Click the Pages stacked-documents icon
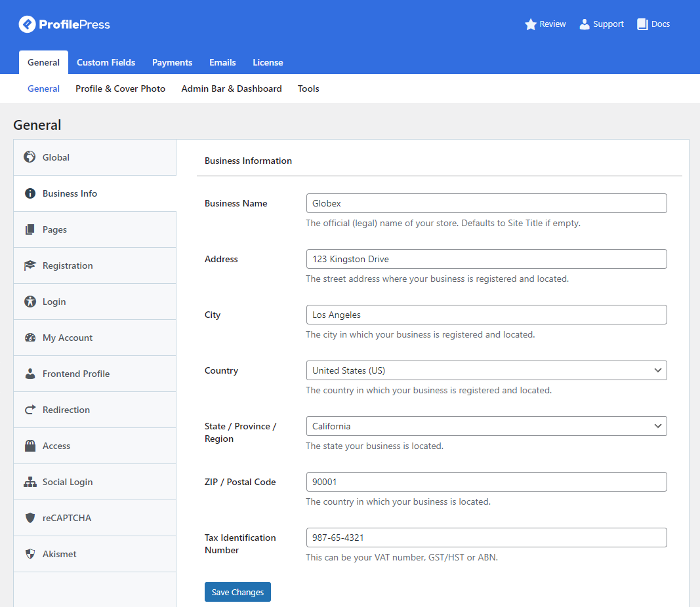The height and width of the screenshot is (607, 700). tap(30, 229)
